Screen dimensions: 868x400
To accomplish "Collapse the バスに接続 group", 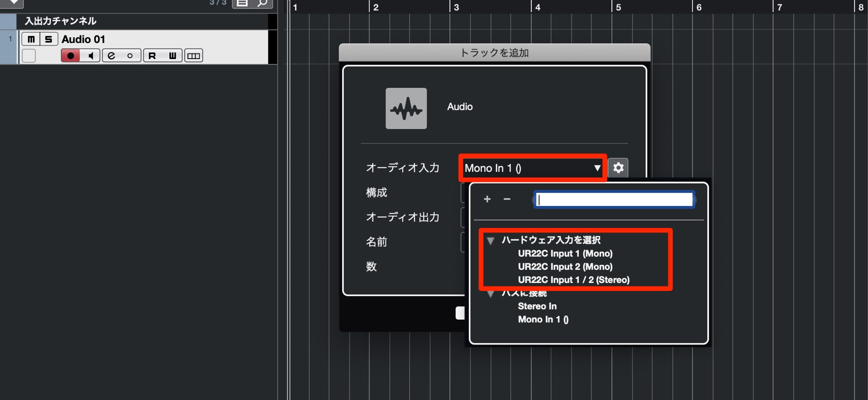I will pos(491,294).
